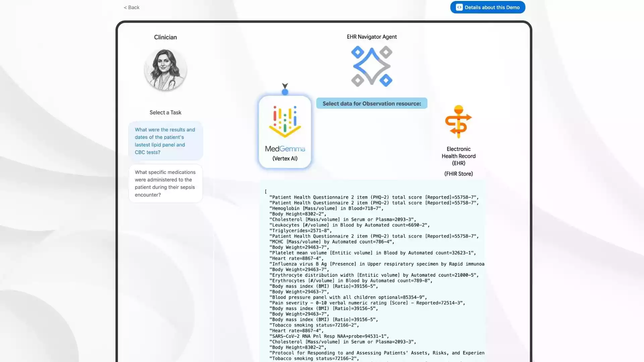
Task: Select the sepsis medications task
Action: (165, 184)
